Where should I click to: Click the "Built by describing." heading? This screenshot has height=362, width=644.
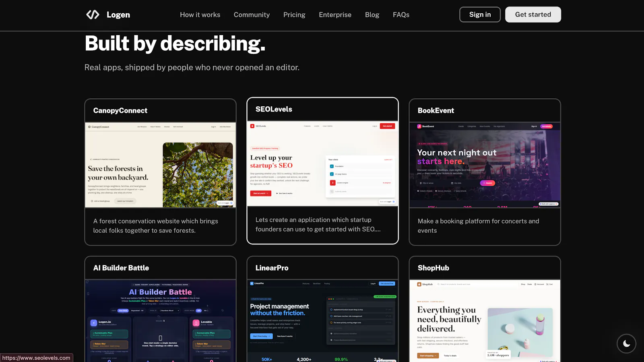(175, 43)
